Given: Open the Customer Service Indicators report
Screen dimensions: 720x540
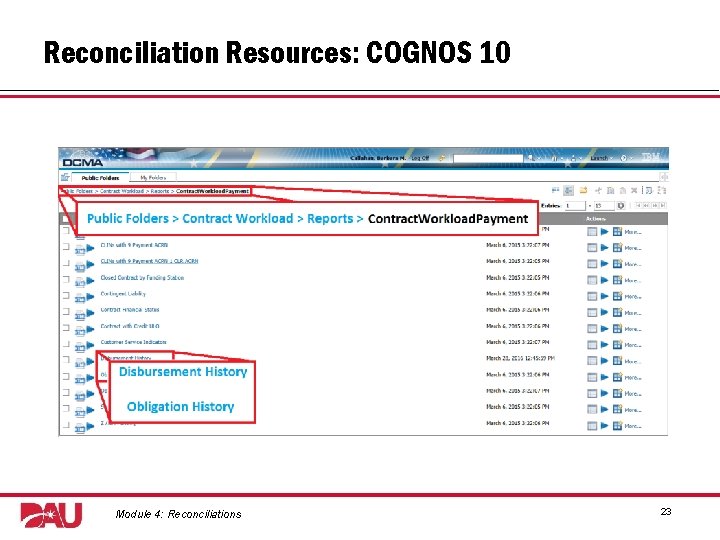Looking at the screenshot, I should click(x=133, y=342).
